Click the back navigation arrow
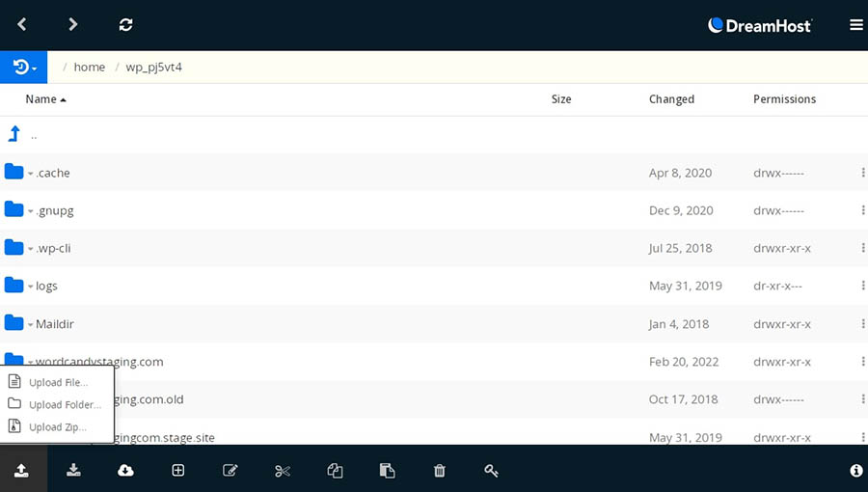 click(x=22, y=24)
